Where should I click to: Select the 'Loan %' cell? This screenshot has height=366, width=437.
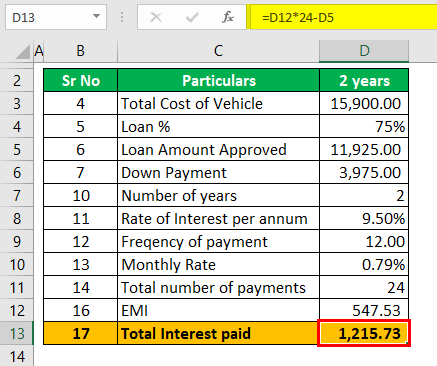(219, 126)
